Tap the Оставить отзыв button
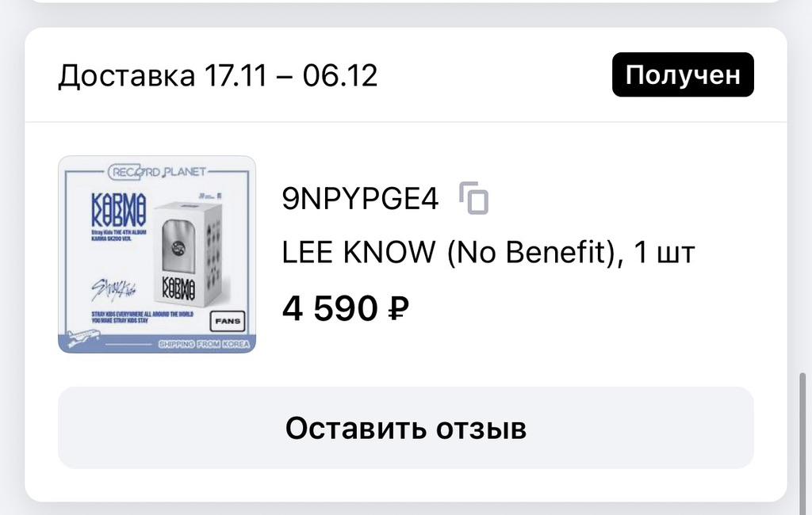This screenshot has width=812, height=515. click(405, 428)
